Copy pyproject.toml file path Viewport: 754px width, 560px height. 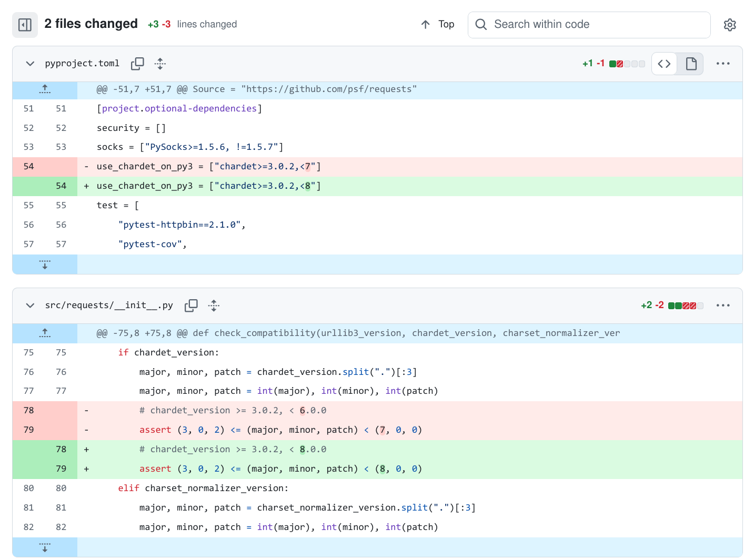pos(137,64)
